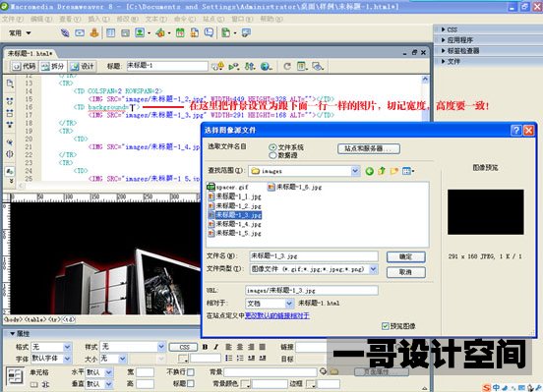Click the dialog help question-mark button
The width and height of the screenshot is (543, 392).
(516, 131)
